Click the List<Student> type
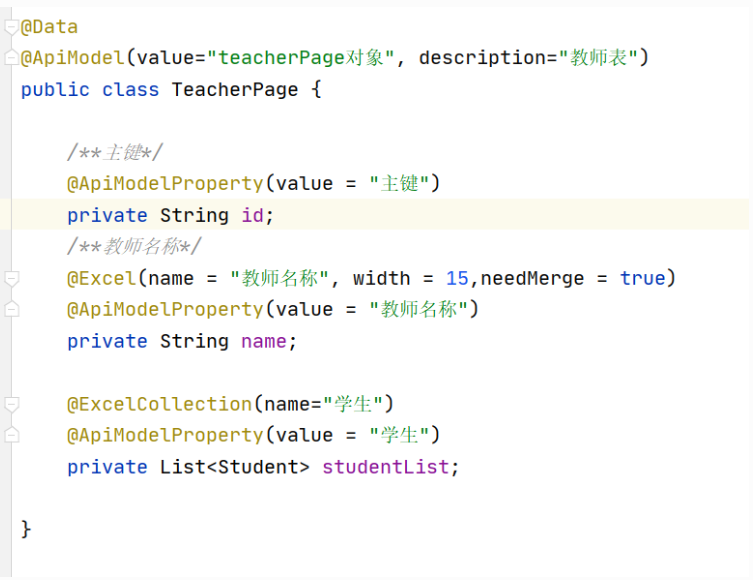This screenshot has height=580, width=753. click(235, 467)
